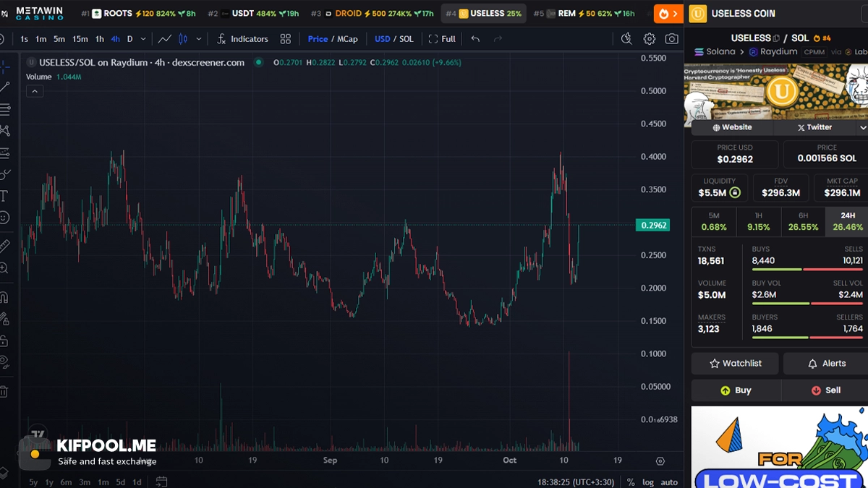
Task: Toggle log scale on the chart
Action: coord(648,482)
